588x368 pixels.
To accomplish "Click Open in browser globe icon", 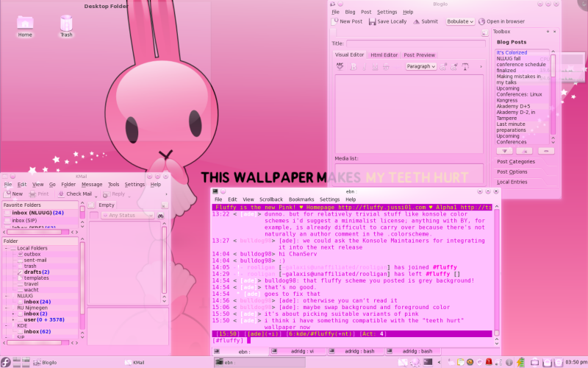I will click(482, 22).
